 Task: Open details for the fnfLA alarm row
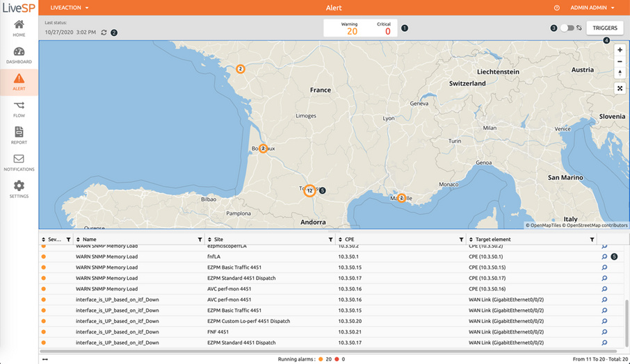tap(604, 256)
